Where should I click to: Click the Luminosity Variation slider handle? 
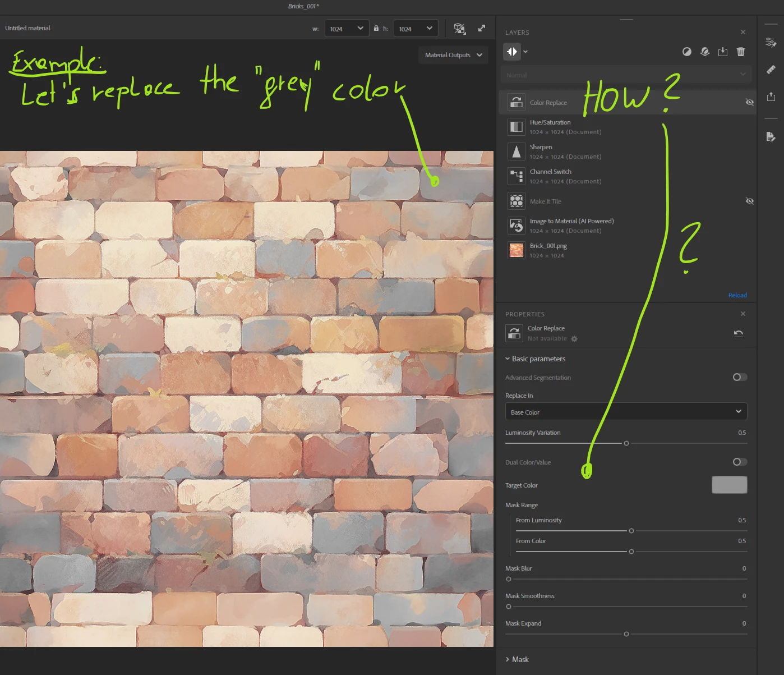click(626, 443)
